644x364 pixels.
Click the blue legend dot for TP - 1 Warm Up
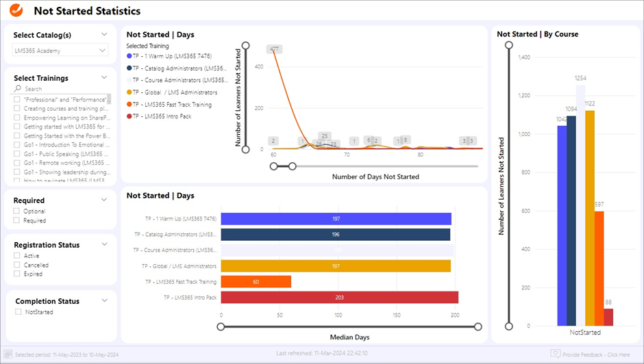click(x=129, y=57)
